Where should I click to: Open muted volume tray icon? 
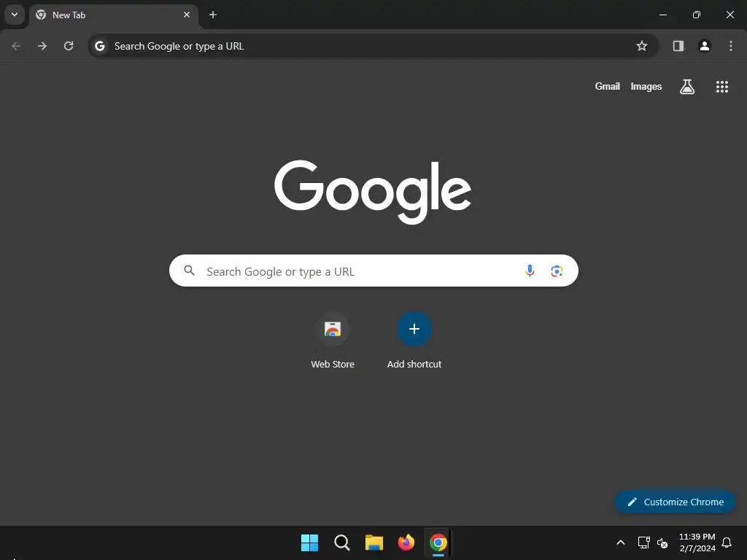point(662,542)
